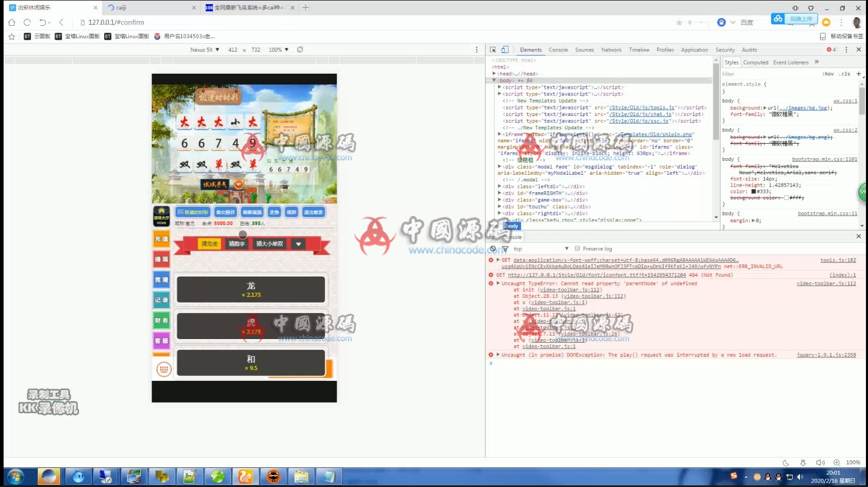Image resolution: width=868 pixels, height=487 pixels.
Task: Open video-toolbar.js:112 error source link
Action: pos(826,283)
